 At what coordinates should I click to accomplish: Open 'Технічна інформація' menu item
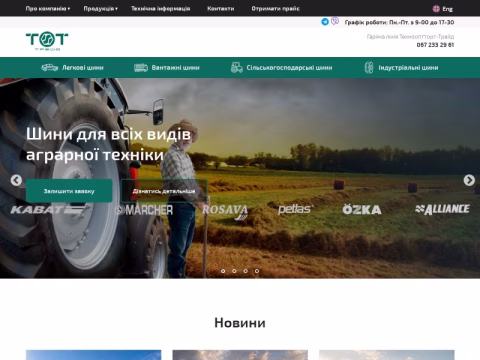(160, 9)
